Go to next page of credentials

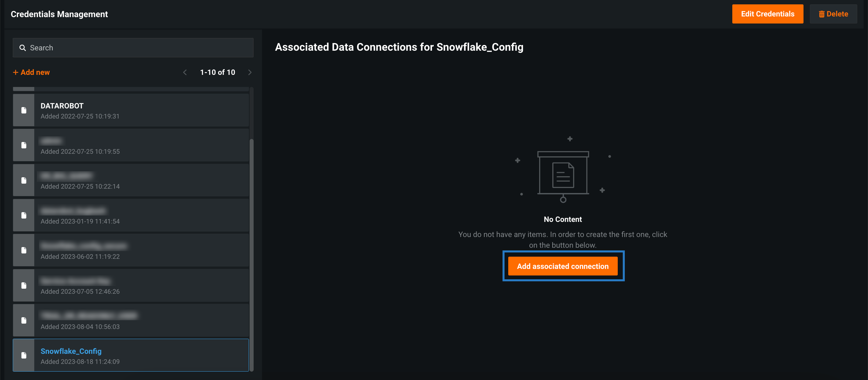coord(250,73)
